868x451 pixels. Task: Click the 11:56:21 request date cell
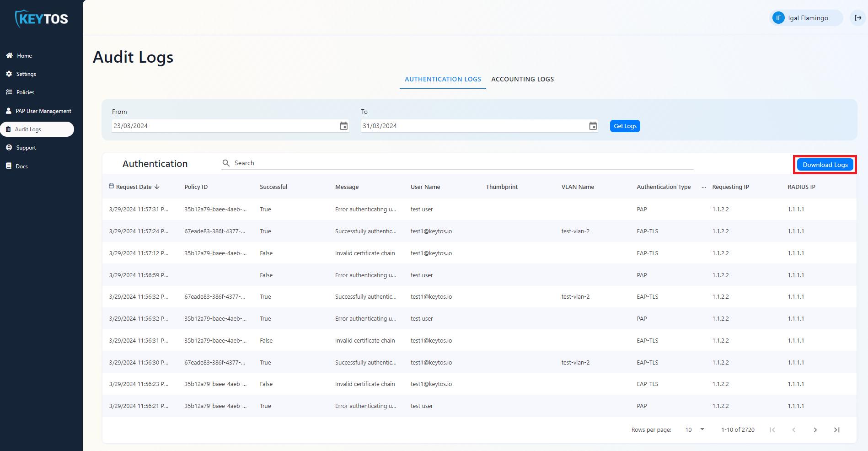[x=139, y=406]
